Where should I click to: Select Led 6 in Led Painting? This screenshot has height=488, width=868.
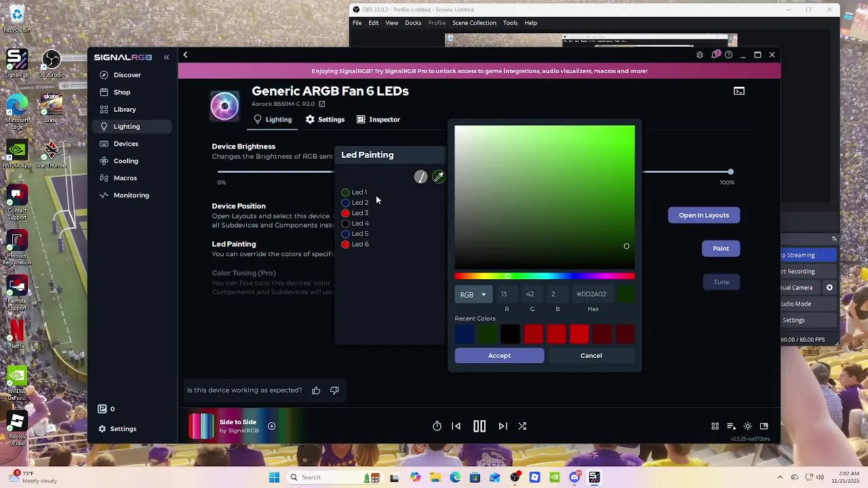(355, 244)
